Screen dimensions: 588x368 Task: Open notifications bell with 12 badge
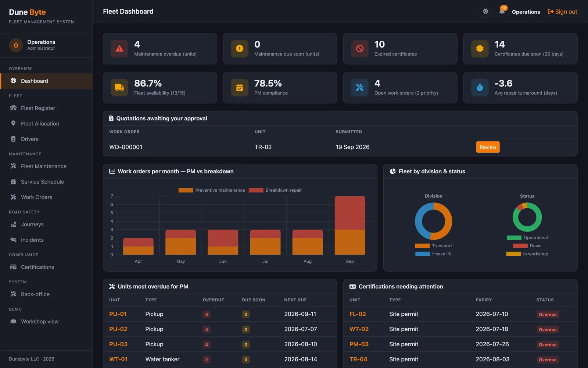[502, 11]
